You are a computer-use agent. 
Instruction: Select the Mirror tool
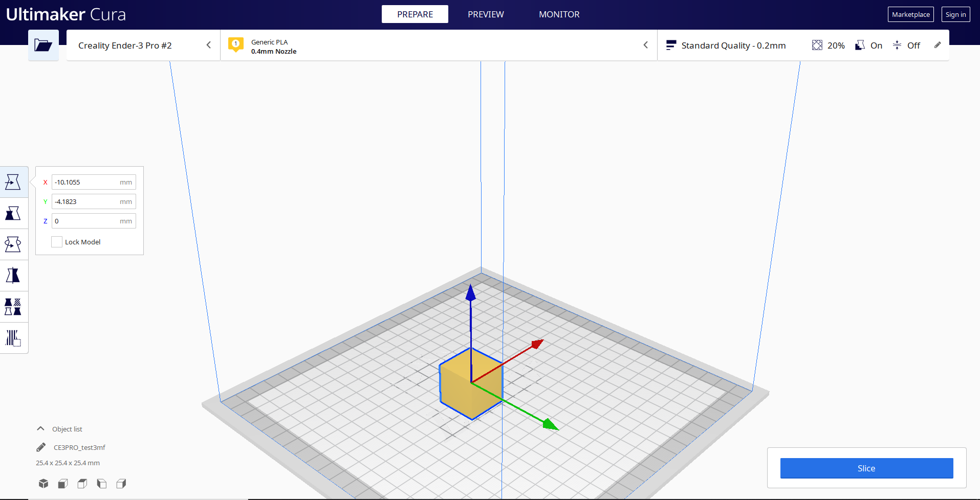pos(13,276)
